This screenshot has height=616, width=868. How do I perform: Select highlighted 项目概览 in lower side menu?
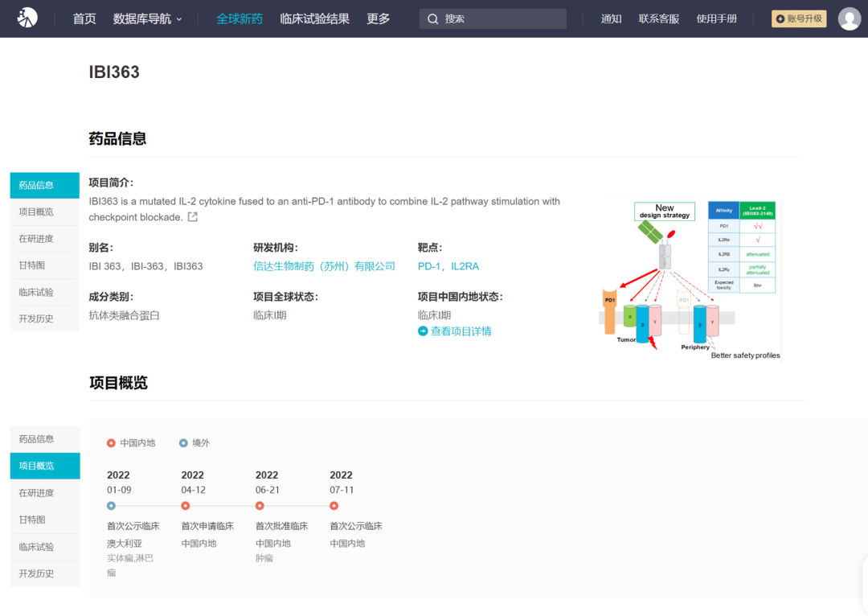click(x=45, y=466)
